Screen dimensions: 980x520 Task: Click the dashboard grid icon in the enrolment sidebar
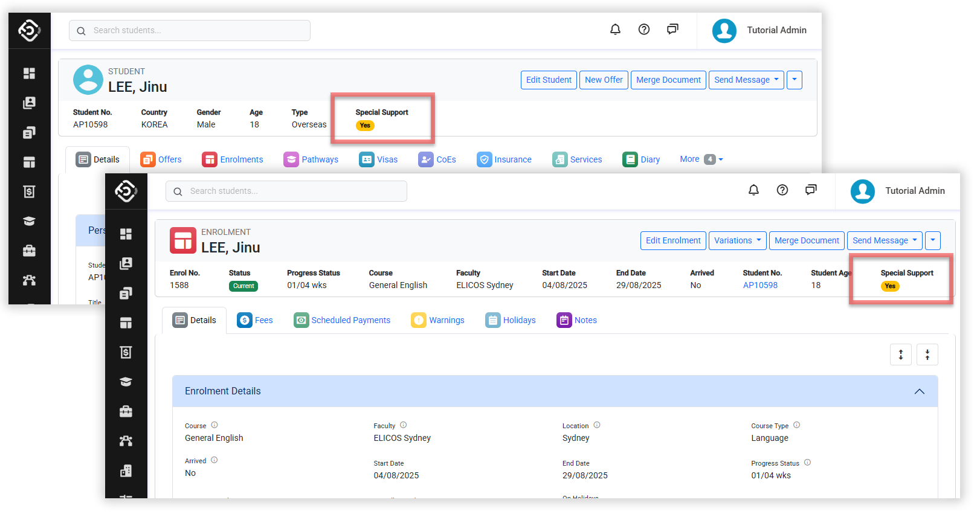pos(126,234)
